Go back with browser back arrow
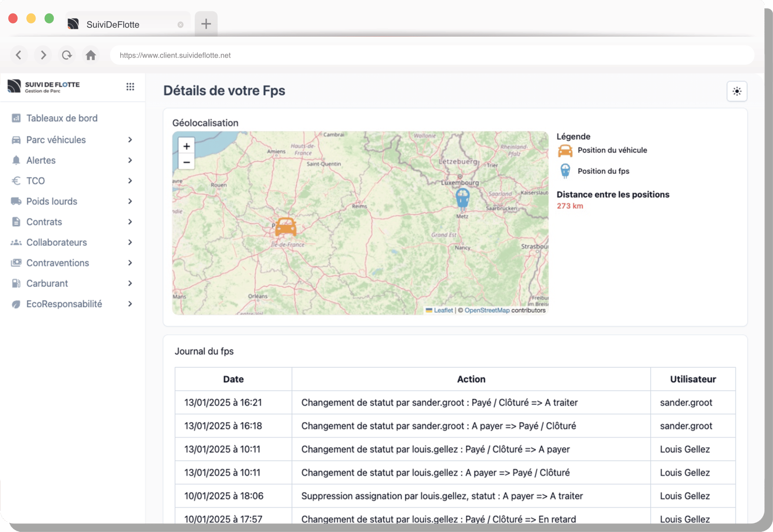773x532 pixels. pos(19,55)
